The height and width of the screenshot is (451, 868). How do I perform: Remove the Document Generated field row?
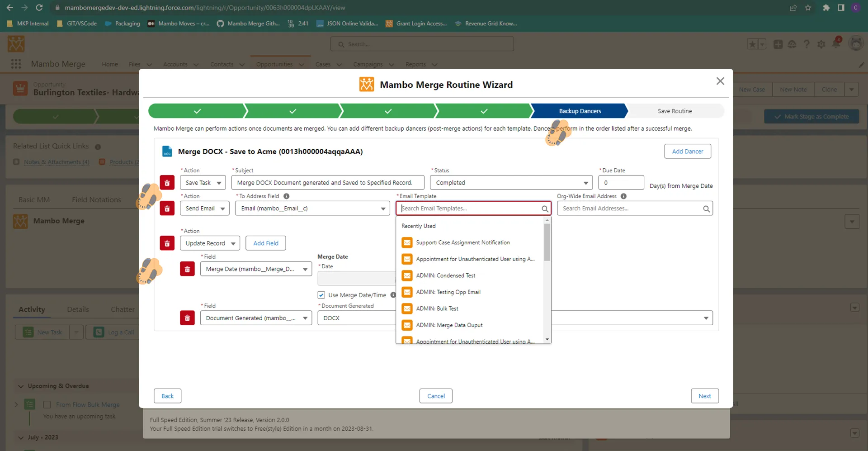187,318
